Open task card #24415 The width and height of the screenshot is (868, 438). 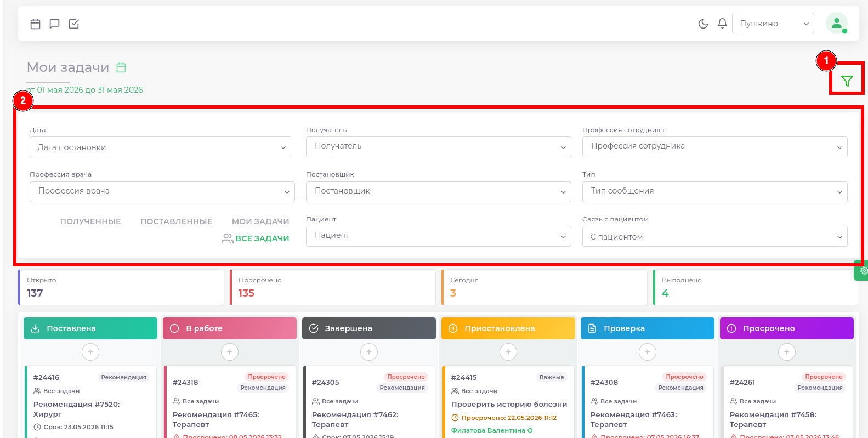[x=509, y=402]
